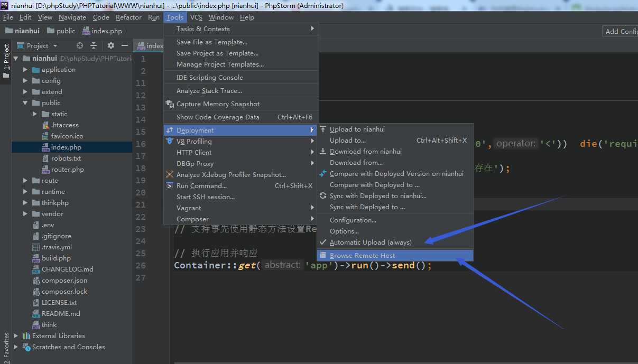This screenshot has height=364, width=638.
Task: Click Add Configuration button
Action: point(621,31)
